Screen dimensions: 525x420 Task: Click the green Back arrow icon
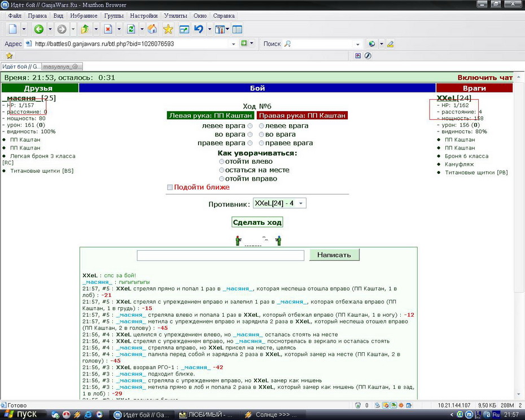(x=39, y=29)
